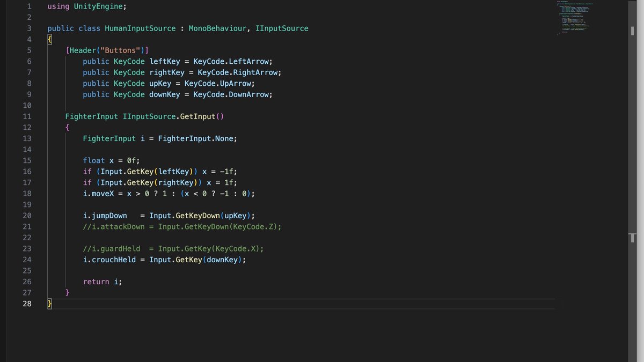Image resolution: width=644 pixels, height=362 pixels.
Task: Click upKey in the field declaration
Action: click(160, 84)
